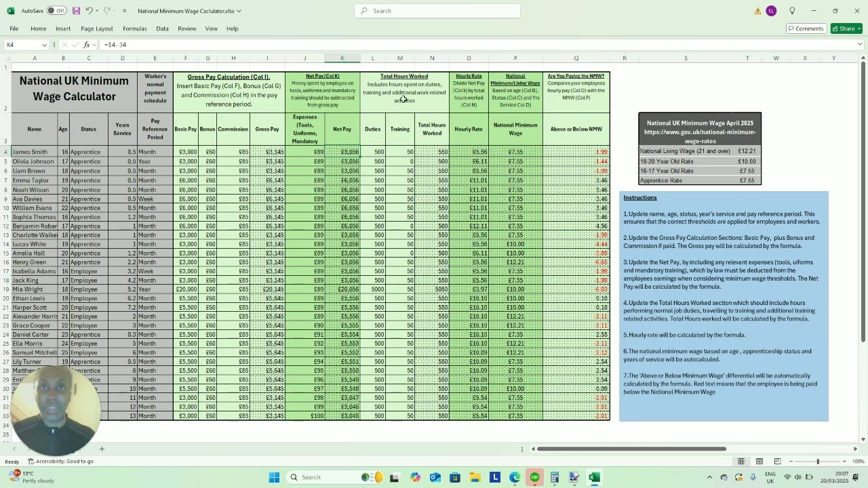This screenshot has height=488, width=868.
Task: Click the Redo arrow icon
Action: click(108, 11)
